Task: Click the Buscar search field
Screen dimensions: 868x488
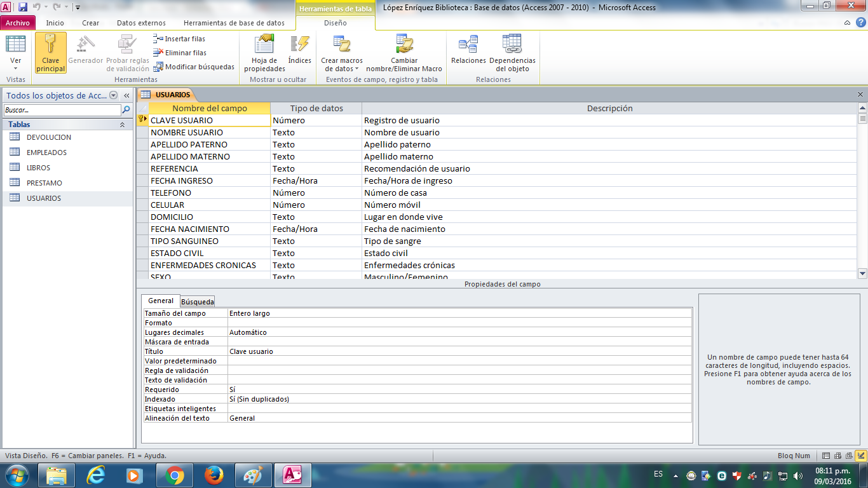Action: coord(62,110)
